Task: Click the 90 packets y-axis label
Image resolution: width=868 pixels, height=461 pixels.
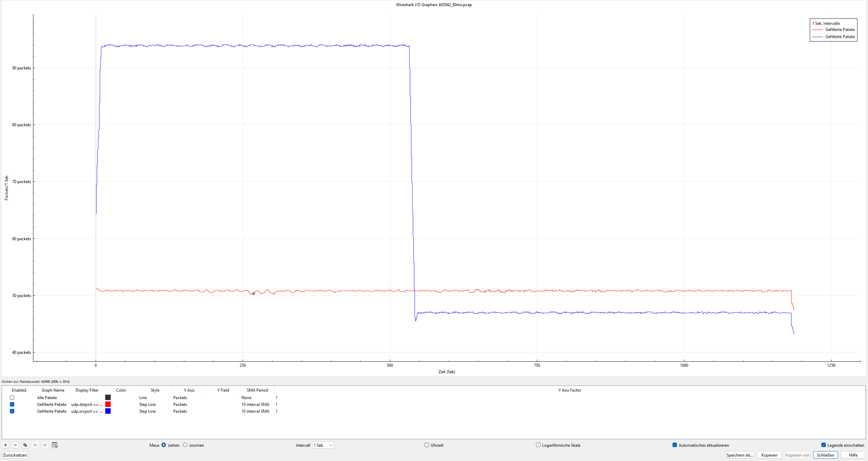Action: coord(21,68)
